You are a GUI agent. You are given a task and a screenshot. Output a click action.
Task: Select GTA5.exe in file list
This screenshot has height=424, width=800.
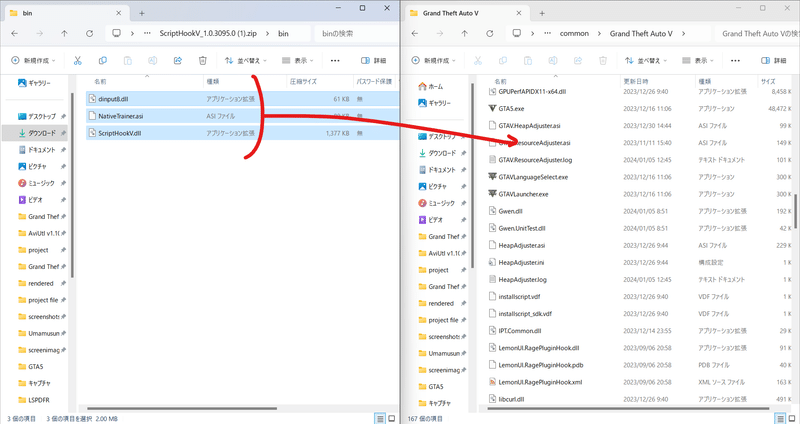click(511, 109)
